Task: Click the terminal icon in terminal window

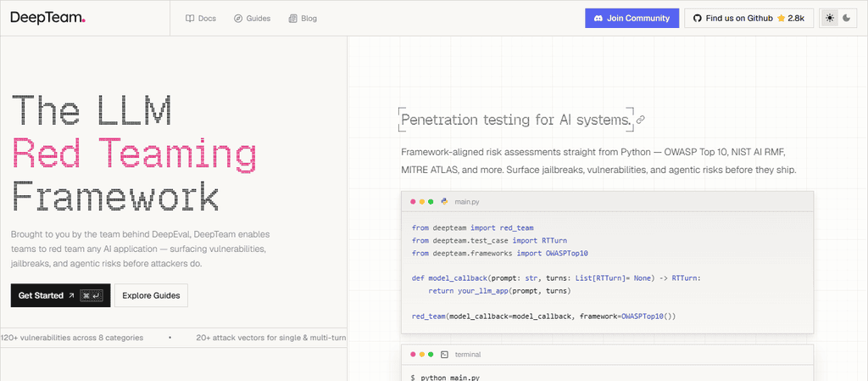Action: (444, 355)
